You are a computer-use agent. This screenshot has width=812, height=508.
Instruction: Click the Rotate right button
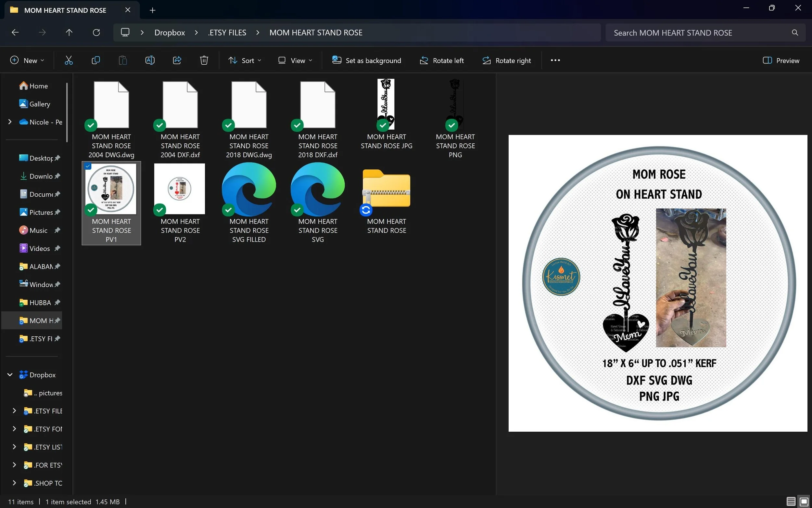pyautogui.click(x=507, y=60)
